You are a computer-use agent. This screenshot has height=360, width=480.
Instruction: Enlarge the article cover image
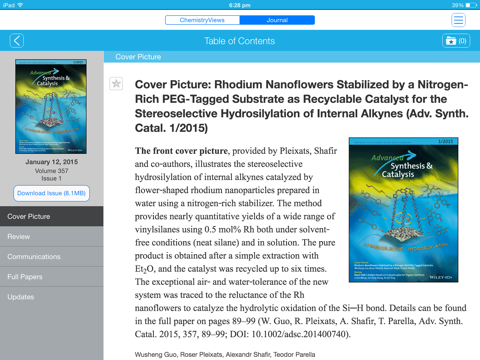point(403,210)
